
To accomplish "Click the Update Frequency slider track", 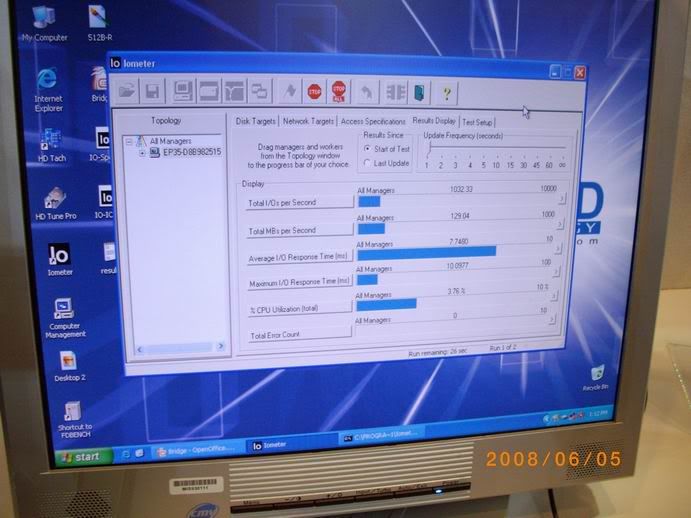I will pyautogui.click(x=497, y=146).
